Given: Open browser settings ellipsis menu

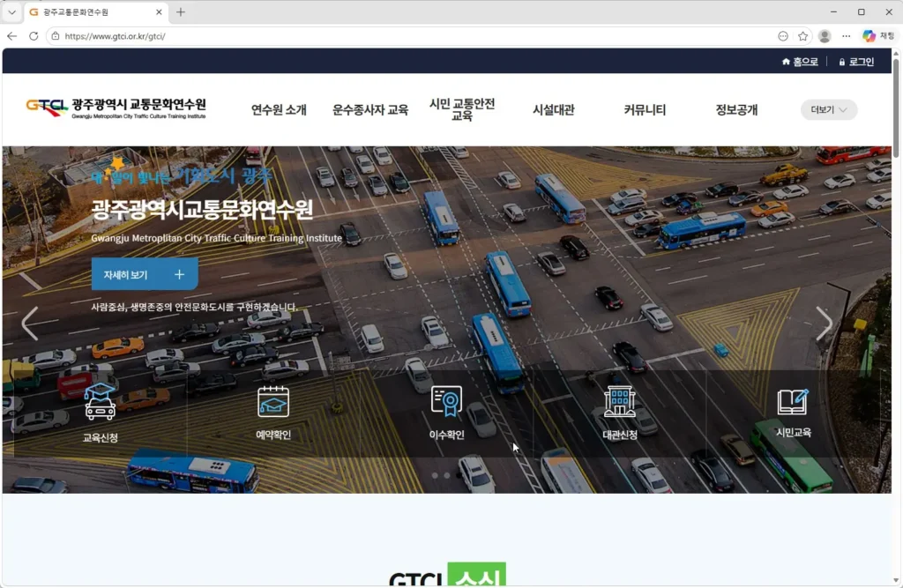Looking at the screenshot, I should pyautogui.click(x=847, y=36).
